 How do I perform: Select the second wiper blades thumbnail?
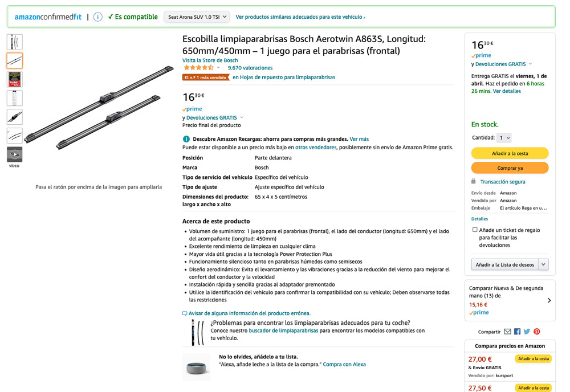14,60
